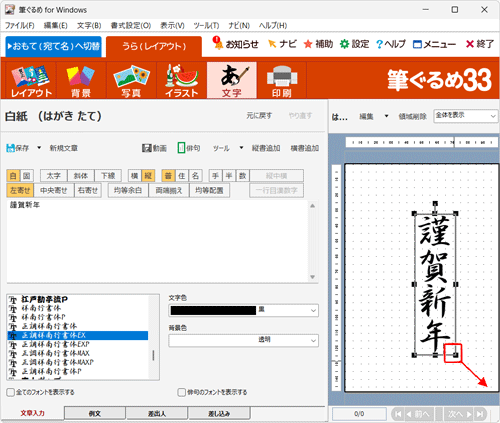
Task: Click the 中央寄せ alignment button
Action: (54, 190)
